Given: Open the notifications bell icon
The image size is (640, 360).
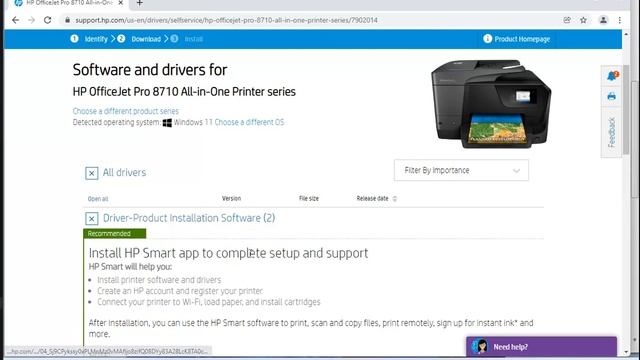Looking at the screenshot, I should (x=611, y=76).
